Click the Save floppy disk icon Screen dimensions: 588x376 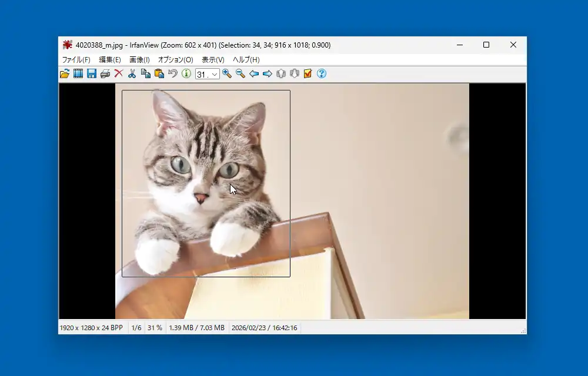click(92, 73)
